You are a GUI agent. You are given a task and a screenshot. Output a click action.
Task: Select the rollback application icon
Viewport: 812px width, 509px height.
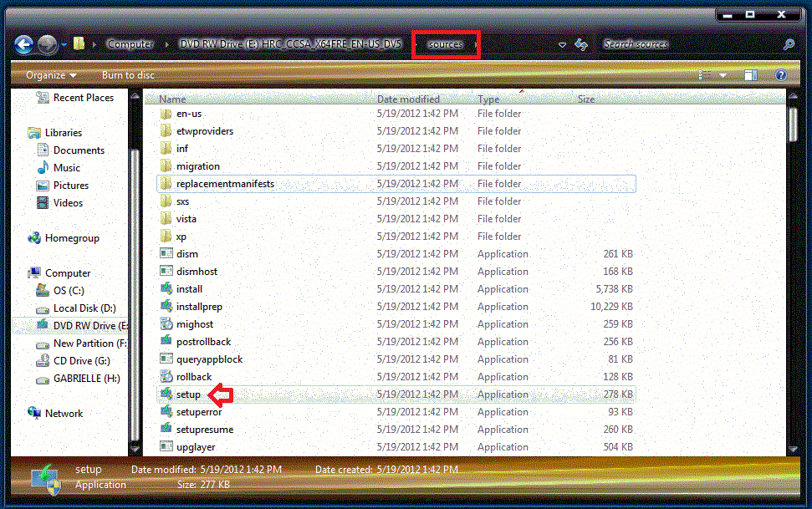166,376
